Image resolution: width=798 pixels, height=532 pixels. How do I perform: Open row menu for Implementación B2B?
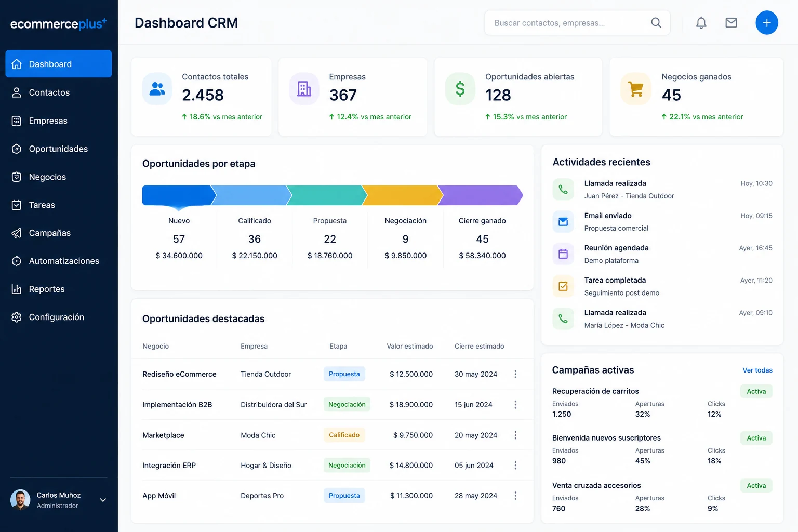[x=515, y=405]
